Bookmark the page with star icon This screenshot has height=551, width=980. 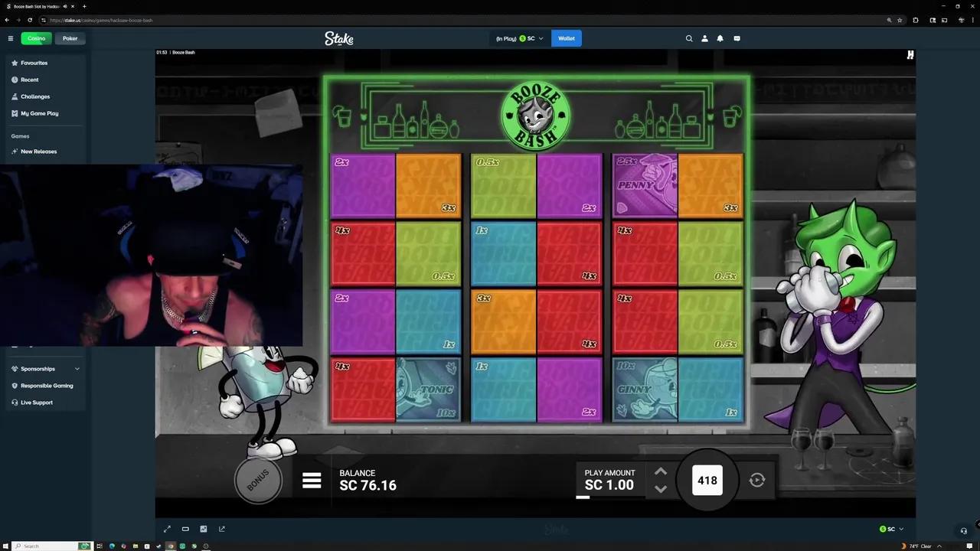coord(900,20)
